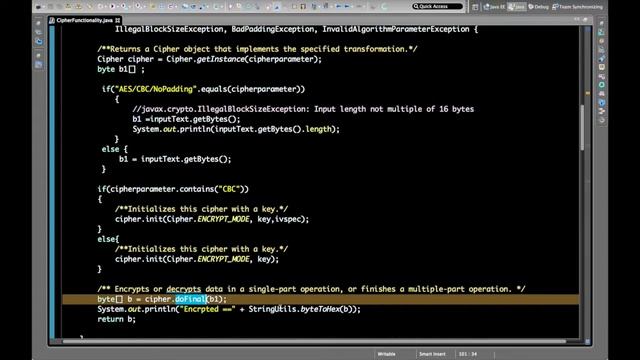Click the 'if(cipherparameter.contains("CBC"))' line

[x=173, y=189]
